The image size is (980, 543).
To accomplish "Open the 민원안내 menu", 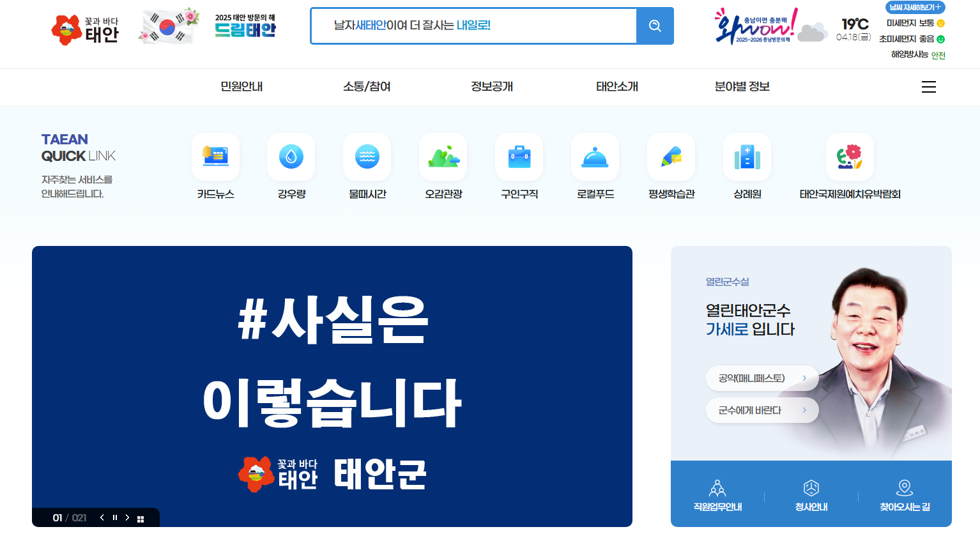I will tap(241, 87).
